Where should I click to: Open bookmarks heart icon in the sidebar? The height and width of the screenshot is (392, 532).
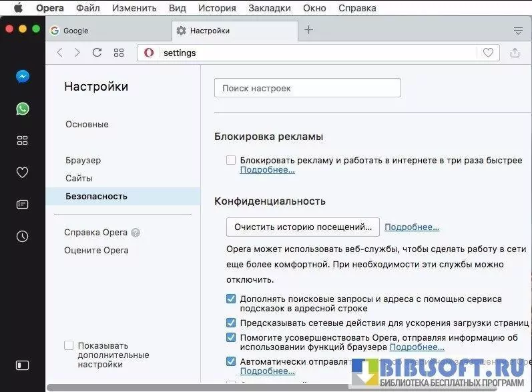point(23,173)
